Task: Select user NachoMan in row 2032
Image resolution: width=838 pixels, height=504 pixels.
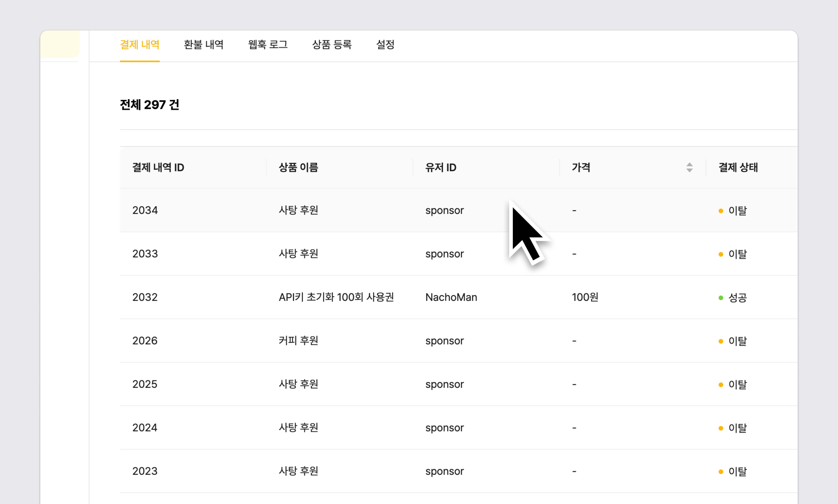Action: click(451, 297)
